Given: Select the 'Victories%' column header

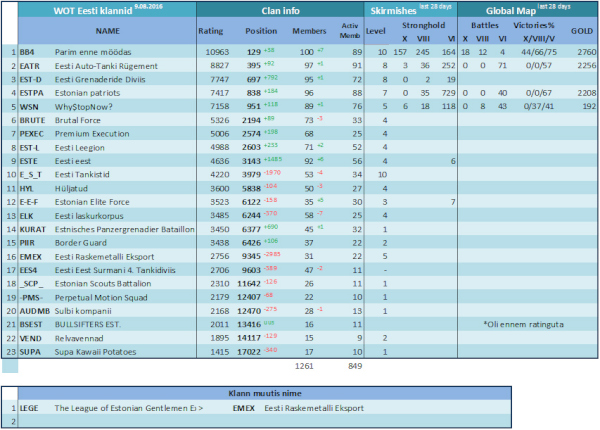Looking at the screenshot, I should [533, 25].
